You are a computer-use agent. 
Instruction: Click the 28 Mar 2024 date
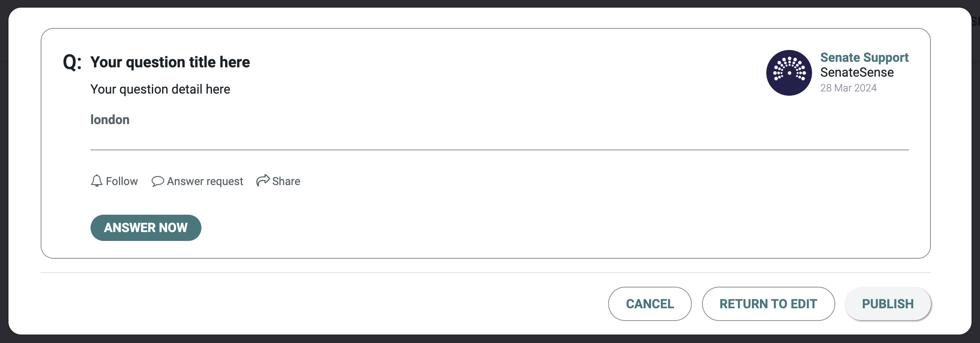pyautogui.click(x=848, y=88)
